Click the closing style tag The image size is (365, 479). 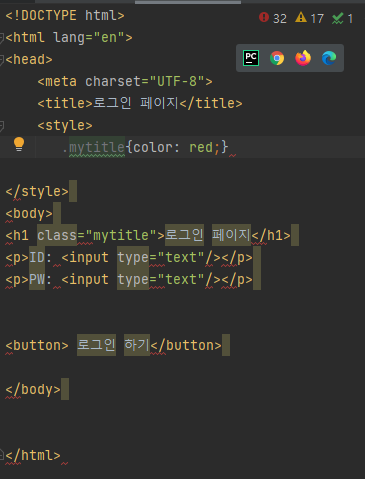point(37,191)
